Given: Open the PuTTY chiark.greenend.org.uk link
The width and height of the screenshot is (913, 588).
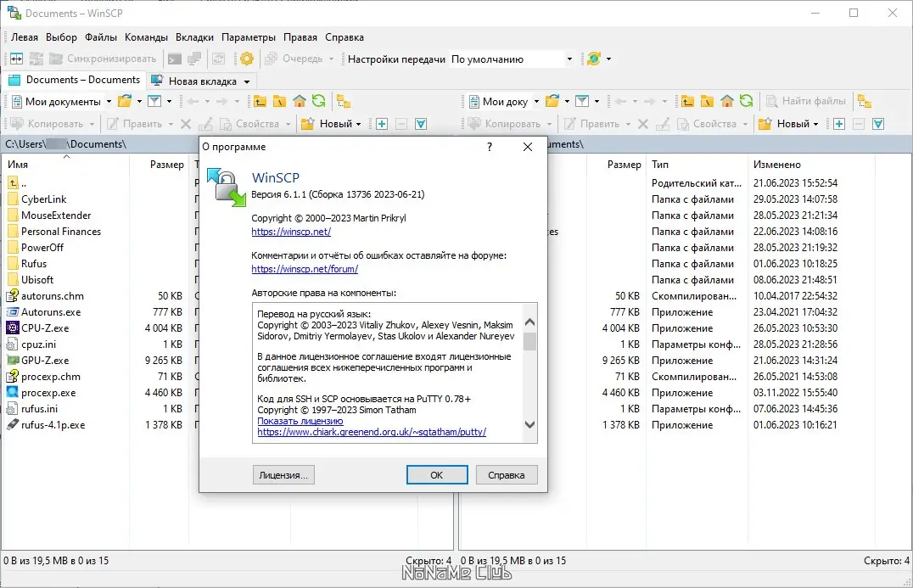Looking at the screenshot, I should (372, 432).
